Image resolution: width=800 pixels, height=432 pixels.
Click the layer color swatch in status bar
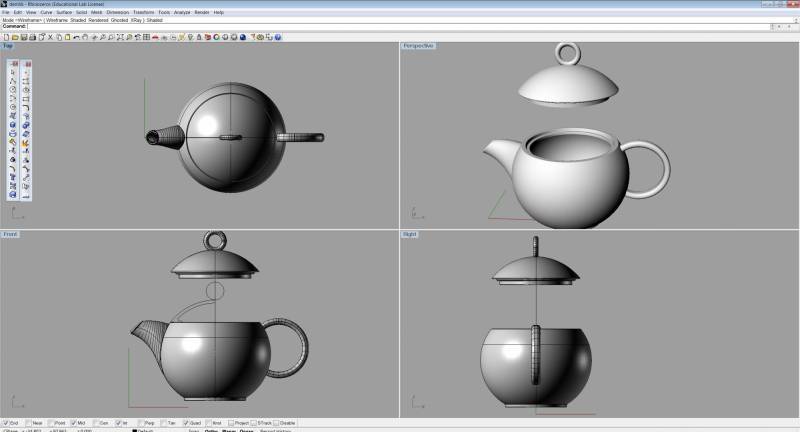[x=135, y=430]
